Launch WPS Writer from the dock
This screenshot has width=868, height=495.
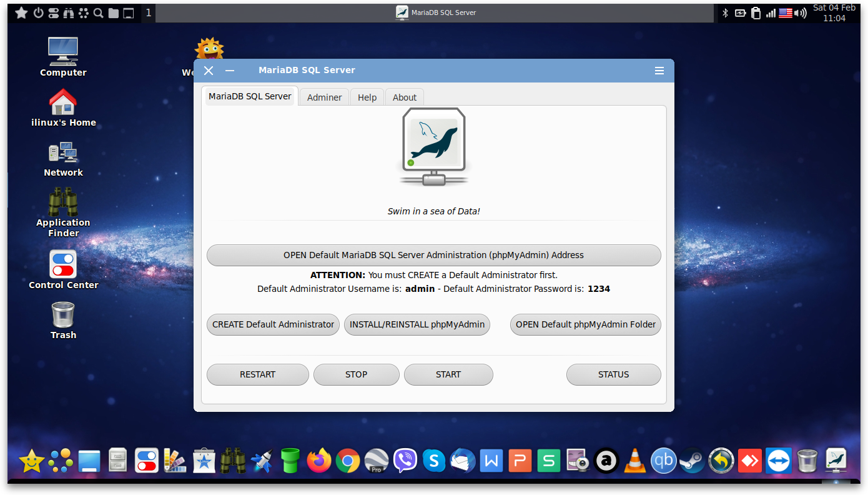(x=491, y=461)
